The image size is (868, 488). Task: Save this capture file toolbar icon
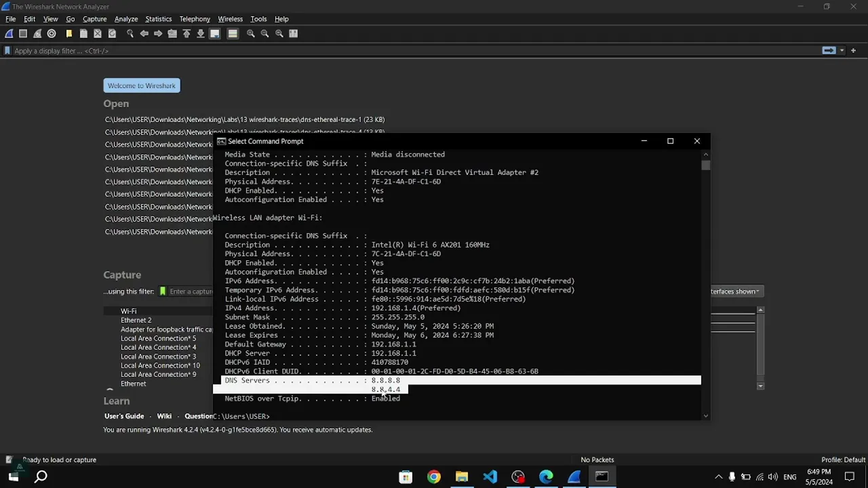83,33
